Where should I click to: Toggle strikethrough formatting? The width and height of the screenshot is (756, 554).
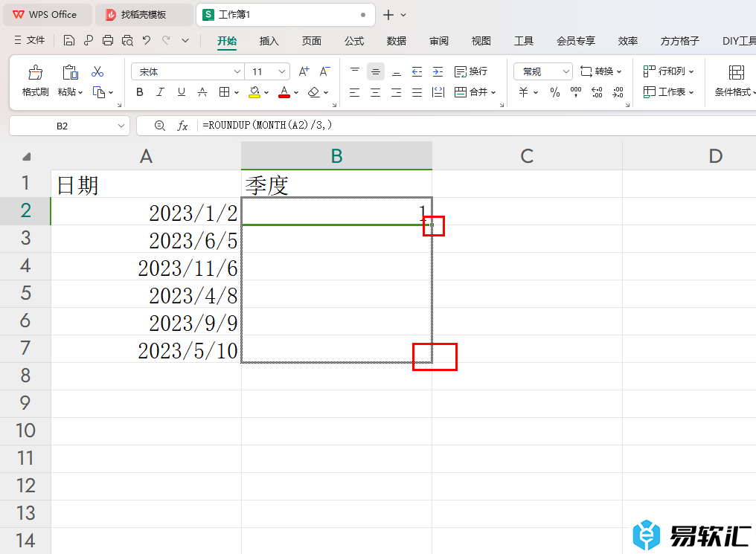pyautogui.click(x=202, y=92)
